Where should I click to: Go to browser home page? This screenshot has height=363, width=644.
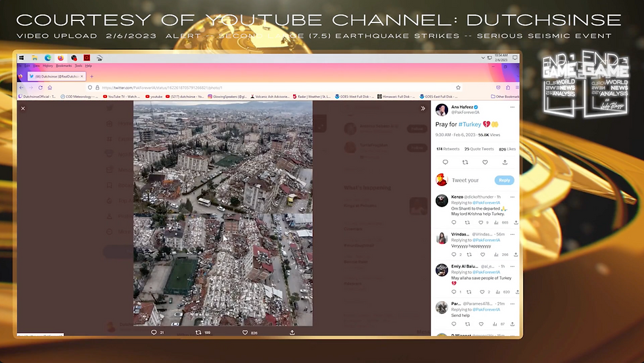[50, 87]
